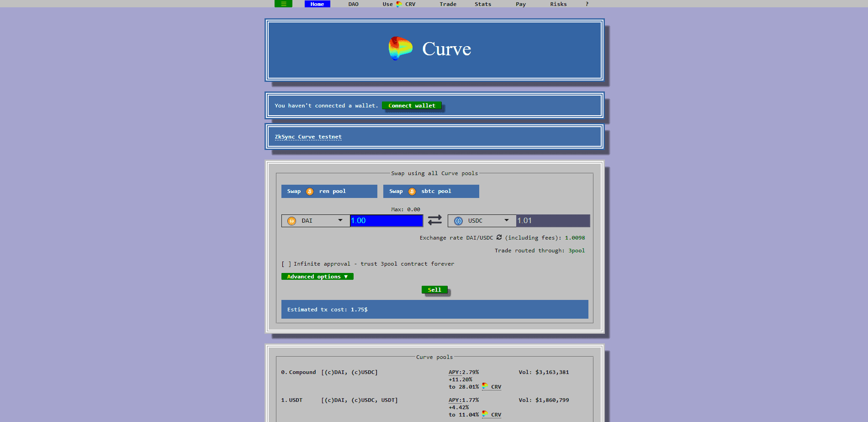Go to Home tab
Image resolution: width=868 pixels, height=422 pixels.
click(317, 4)
